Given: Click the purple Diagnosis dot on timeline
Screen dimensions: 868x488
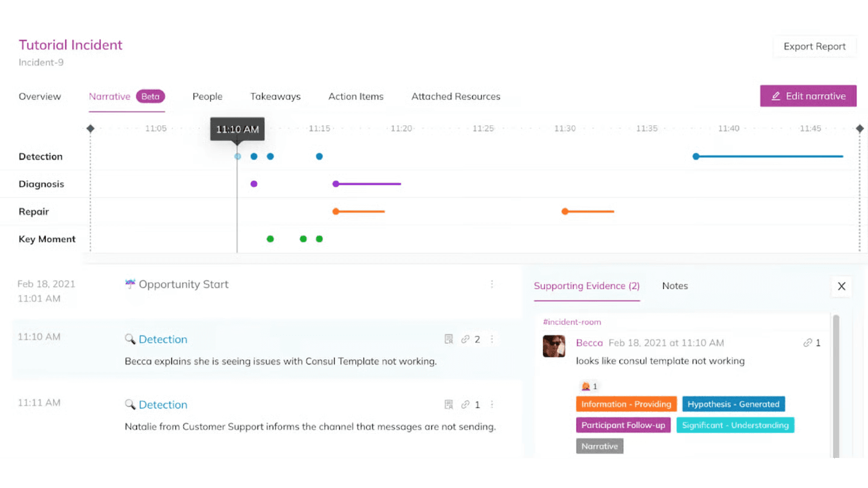Looking at the screenshot, I should coord(254,184).
